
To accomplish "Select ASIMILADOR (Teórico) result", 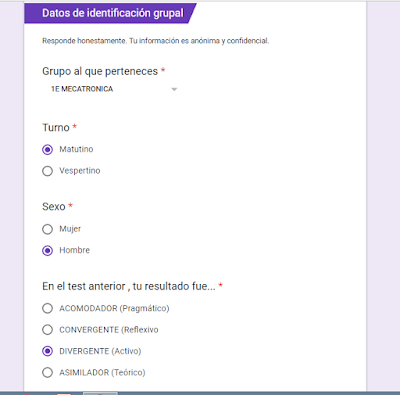I will [x=47, y=372].
